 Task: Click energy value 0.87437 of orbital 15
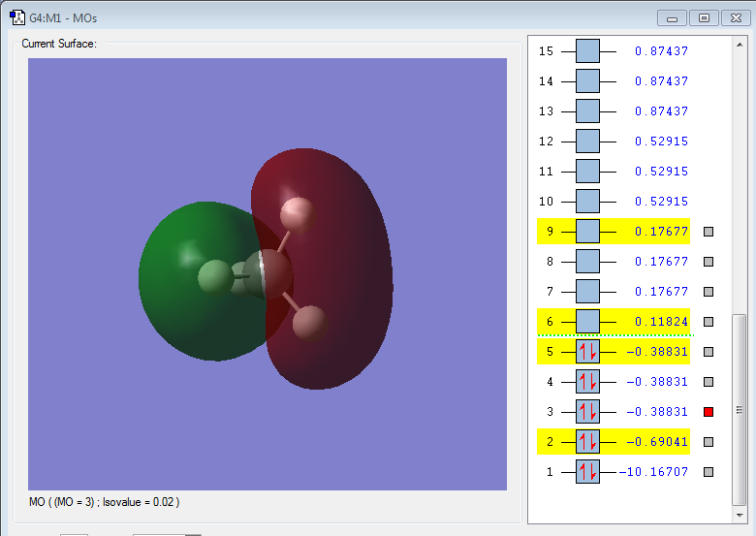pyautogui.click(x=661, y=51)
